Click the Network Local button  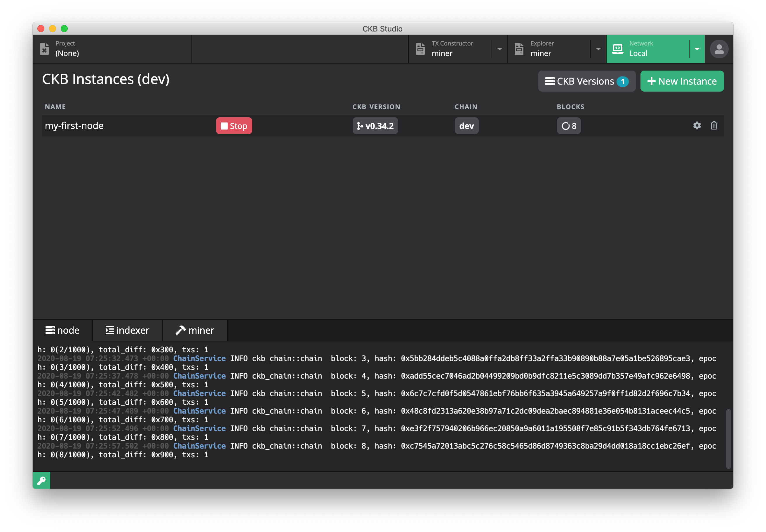[x=647, y=49]
